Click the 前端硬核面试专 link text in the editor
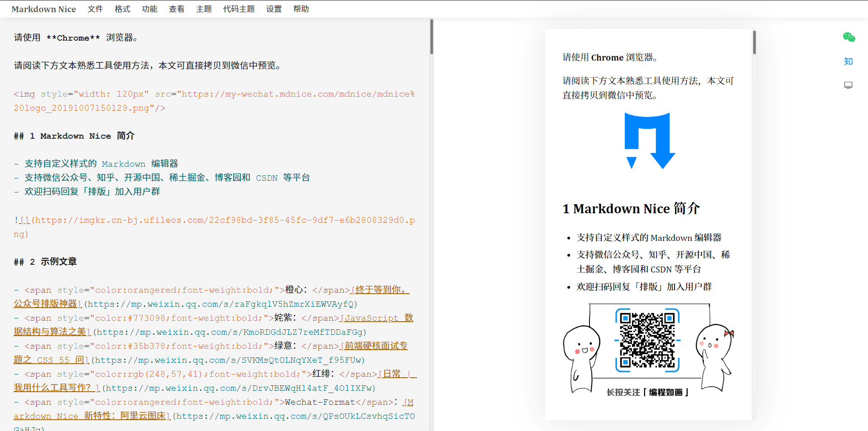868x431 pixels. [x=374, y=346]
